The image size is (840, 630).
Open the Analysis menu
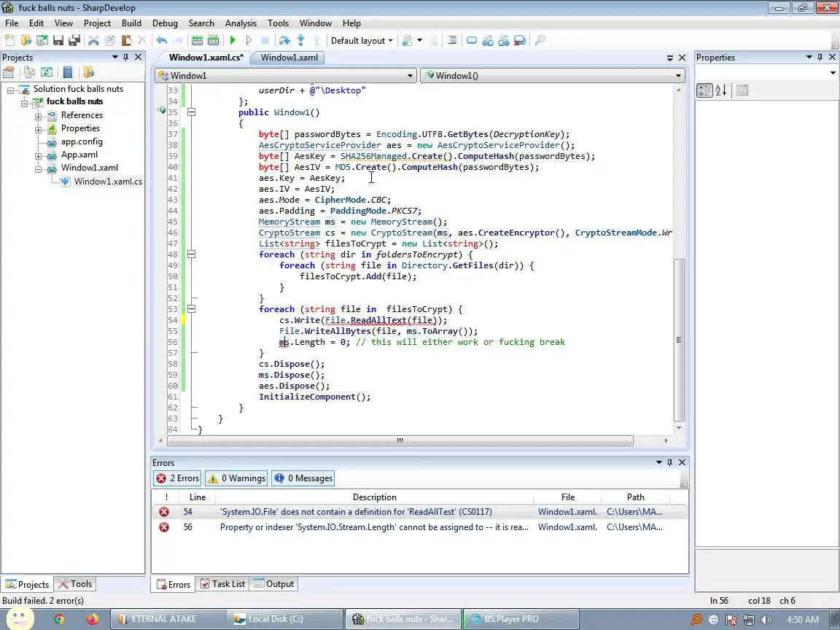[x=241, y=23]
